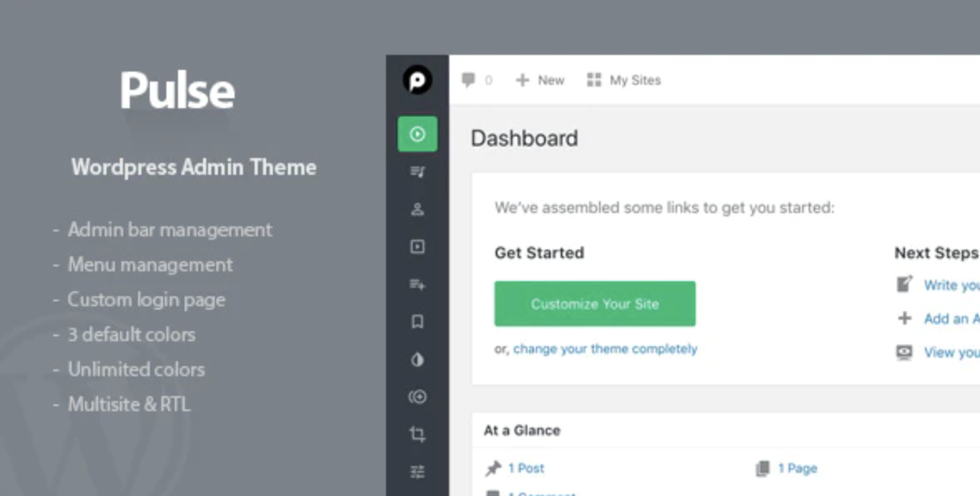This screenshot has height=496, width=980.
Task: Click the playlist-add sidebar icon
Action: [x=418, y=285]
